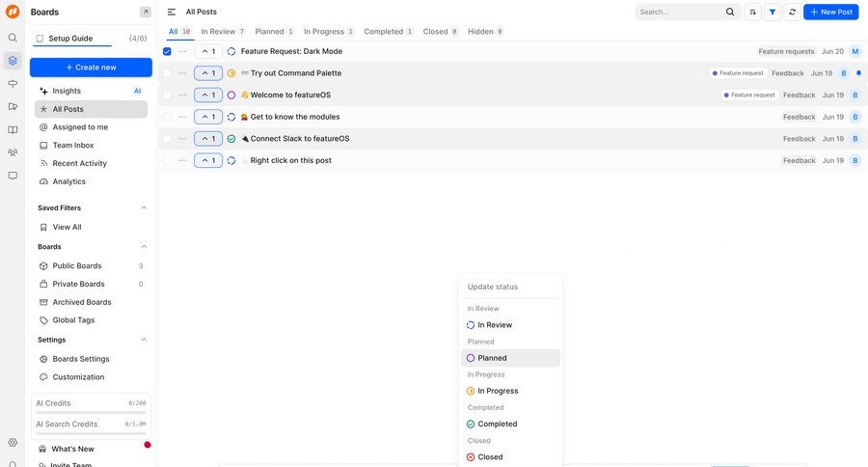Upvote the Get to know the modules post
Screen dimensions: 868x467
pos(208,117)
